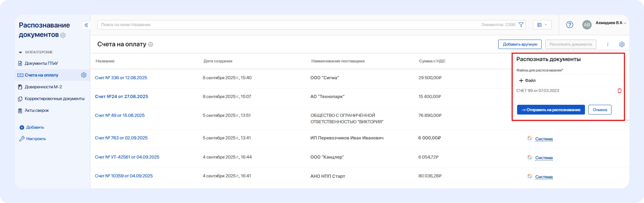
Task: Collapse the БУХГАЛТЕРСКИЕ section
Action: (x=20, y=52)
